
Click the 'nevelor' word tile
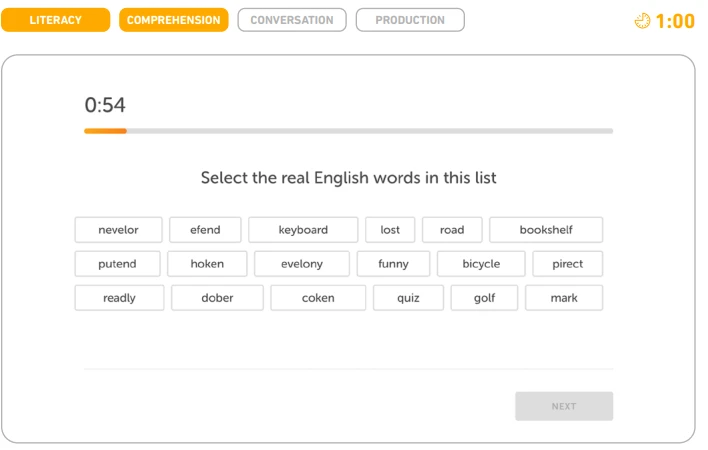[x=118, y=230]
